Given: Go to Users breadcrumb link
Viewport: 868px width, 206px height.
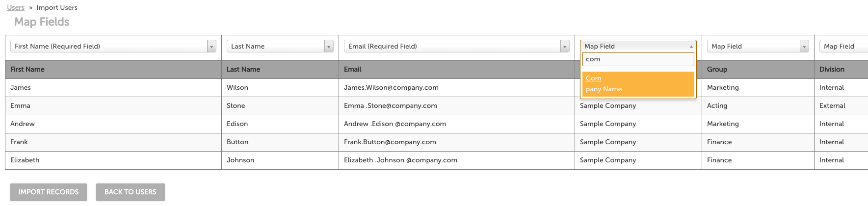Looking at the screenshot, I should tap(16, 7).
